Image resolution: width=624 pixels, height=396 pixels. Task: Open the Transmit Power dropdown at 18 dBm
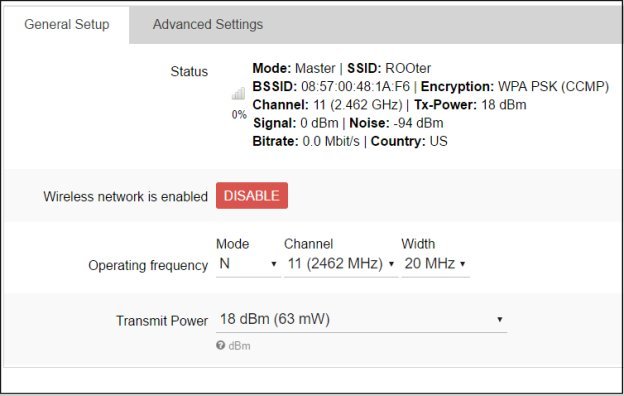361,320
